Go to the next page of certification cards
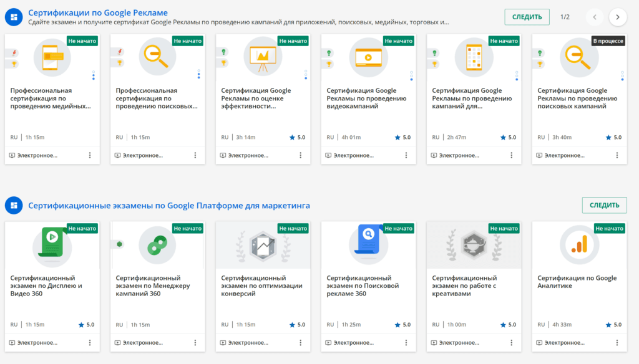 coord(618,17)
